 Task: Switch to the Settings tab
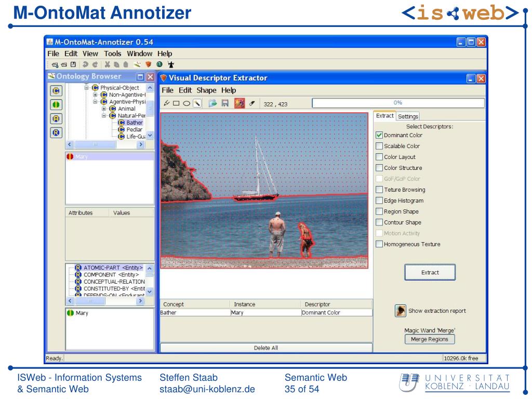click(x=408, y=116)
